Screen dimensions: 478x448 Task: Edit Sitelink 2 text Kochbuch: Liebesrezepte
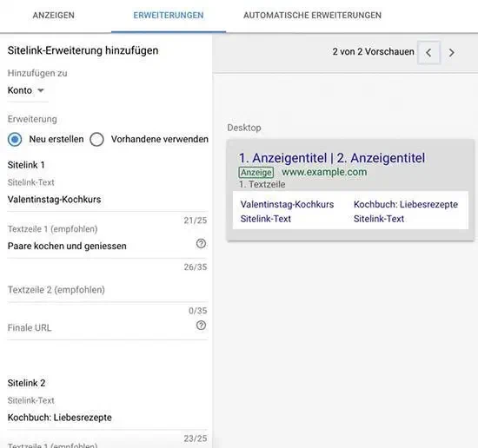pyautogui.click(x=108, y=418)
